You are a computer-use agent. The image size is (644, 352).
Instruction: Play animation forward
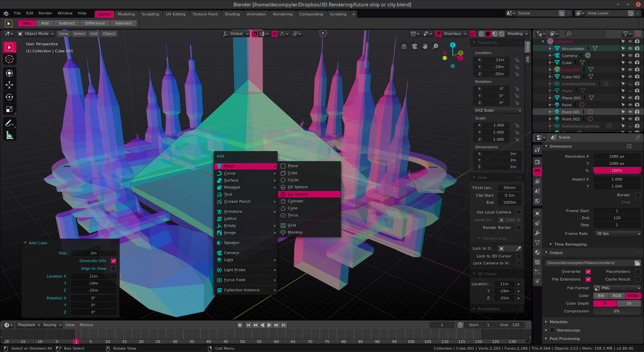coord(269,325)
